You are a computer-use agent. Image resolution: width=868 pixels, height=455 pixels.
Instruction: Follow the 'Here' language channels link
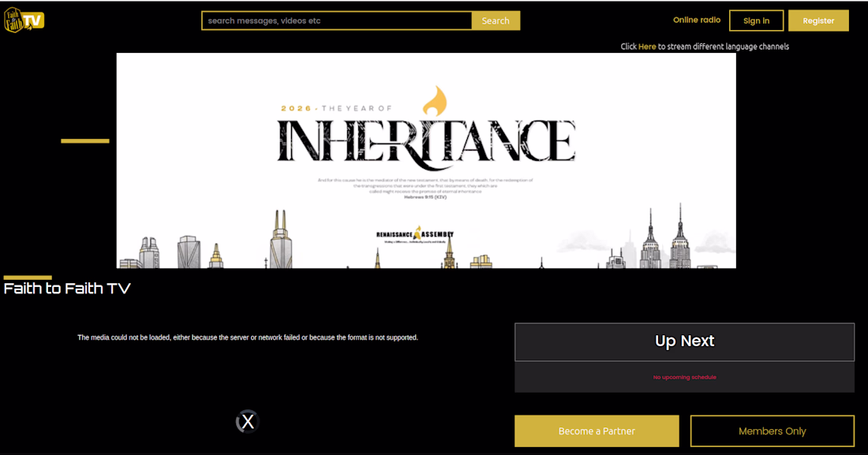[x=646, y=47]
